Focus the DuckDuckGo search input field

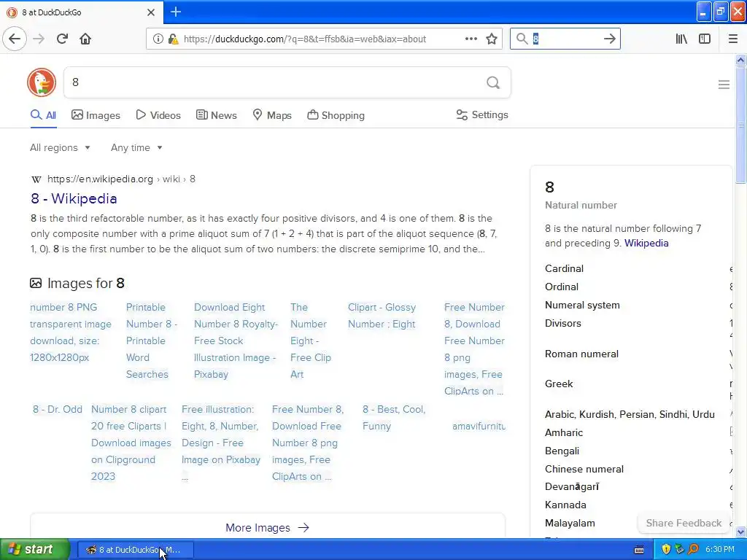coord(275,83)
